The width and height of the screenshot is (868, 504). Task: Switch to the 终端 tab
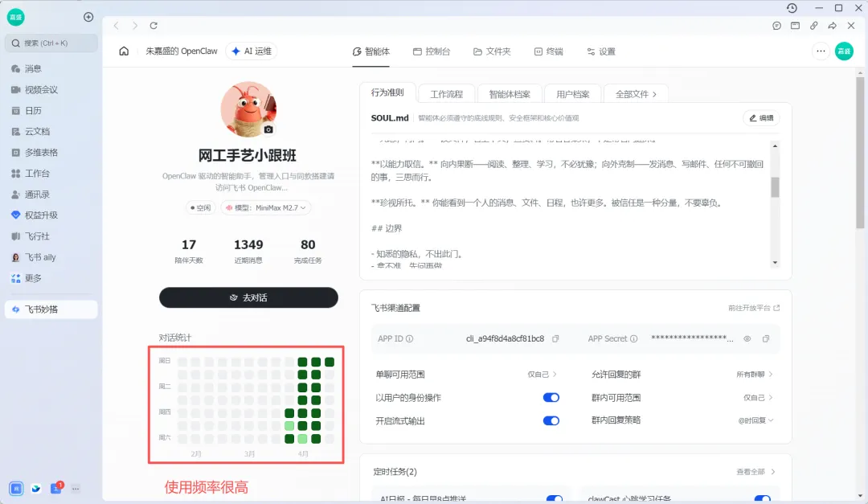(x=549, y=51)
